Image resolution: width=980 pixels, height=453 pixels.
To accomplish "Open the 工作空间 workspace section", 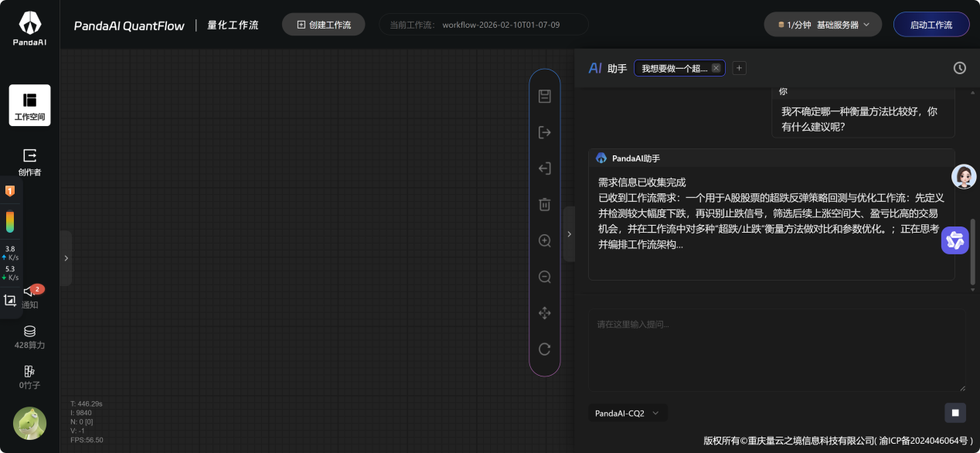I will (29, 105).
